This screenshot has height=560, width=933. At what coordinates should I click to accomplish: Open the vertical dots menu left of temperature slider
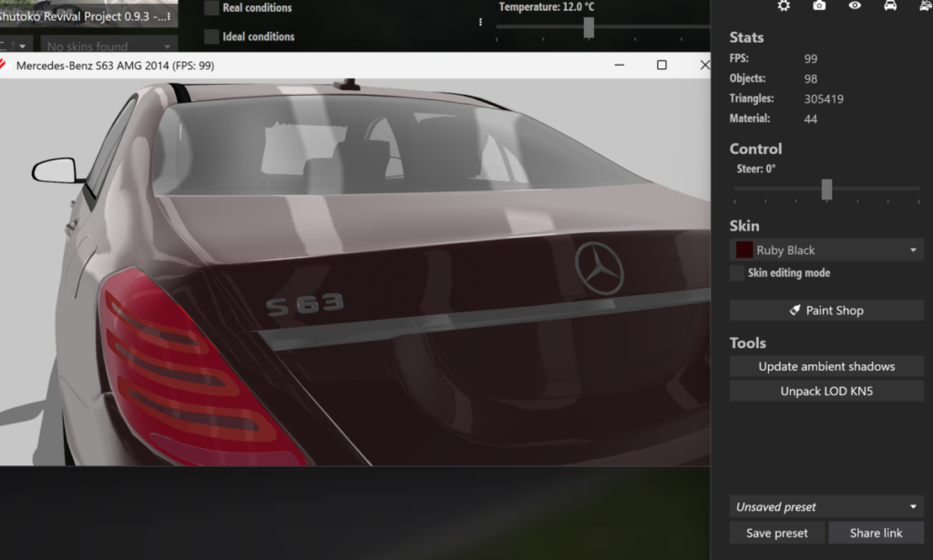[x=480, y=22]
